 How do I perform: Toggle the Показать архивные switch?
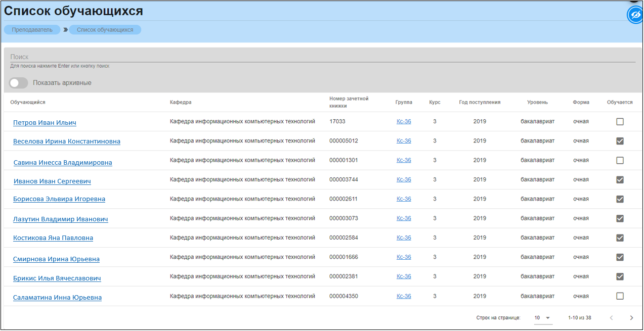point(19,83)
